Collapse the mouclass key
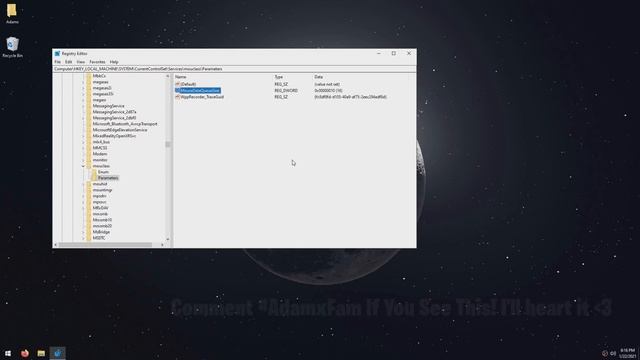The width and height of the screenshot is (640, 360). click(83, 166)
